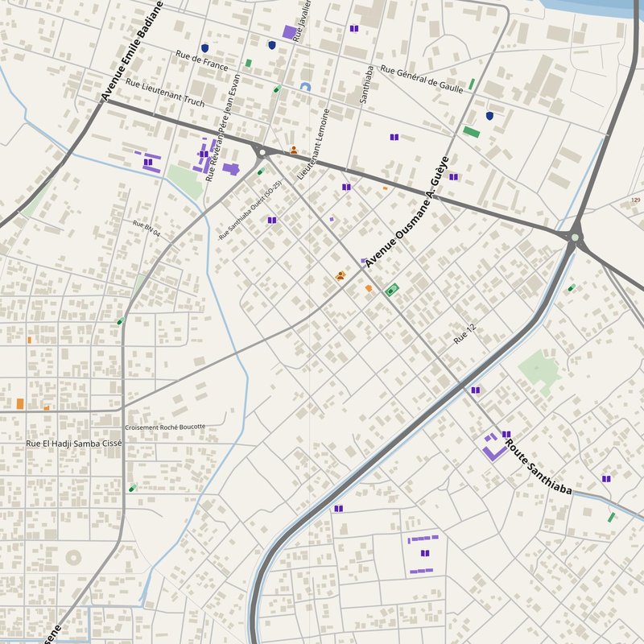644x644 pixels.
Task: Click the book icon at start of Route Santhiaba label
Action: [x=506, y=434]
